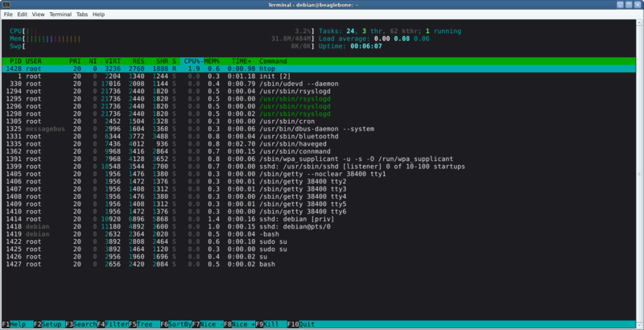Open the File menu
The height and width of the screenshot is (330, 644).
(9, 14)
